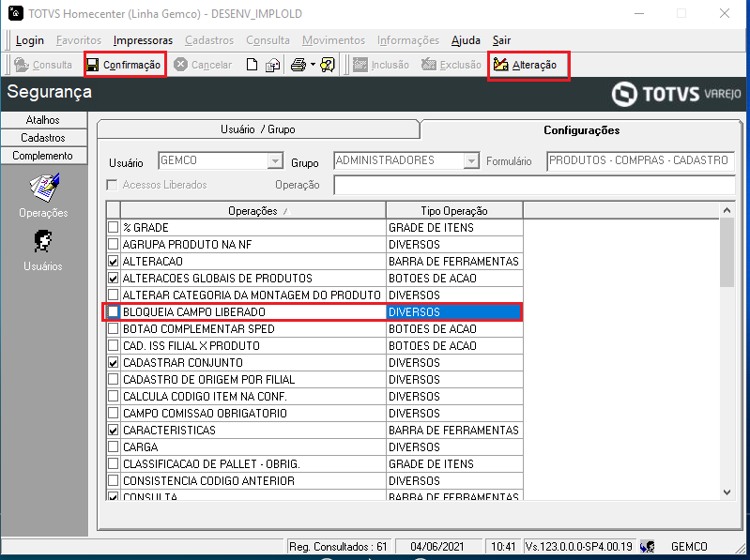Check AGRUPA PRODUTO NA NF checkbox
The image size is (750, 560).
[x=113, y=244]
